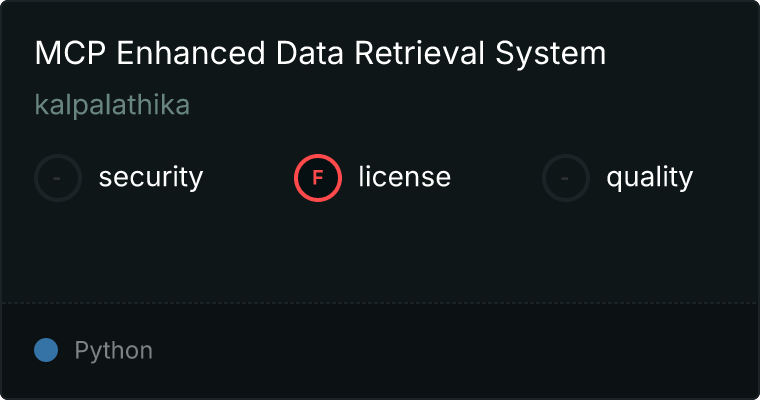Click the blank space right of kalpalathika
The height and width of the screenshot is (400, 760).
click(x=450, y=105)
